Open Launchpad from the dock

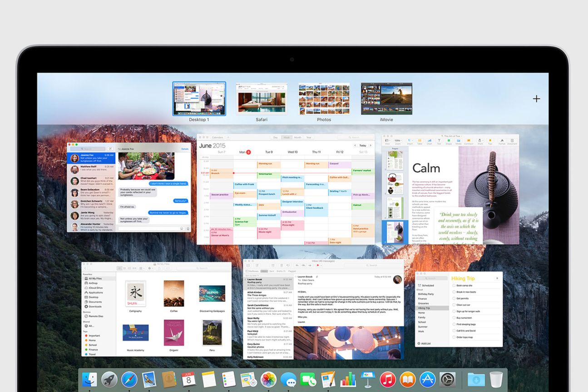tap(109, 380)
